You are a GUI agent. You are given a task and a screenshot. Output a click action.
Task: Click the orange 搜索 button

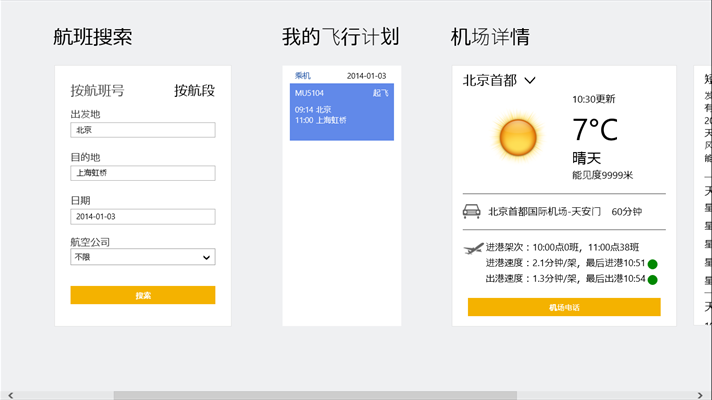coord(143,295)
